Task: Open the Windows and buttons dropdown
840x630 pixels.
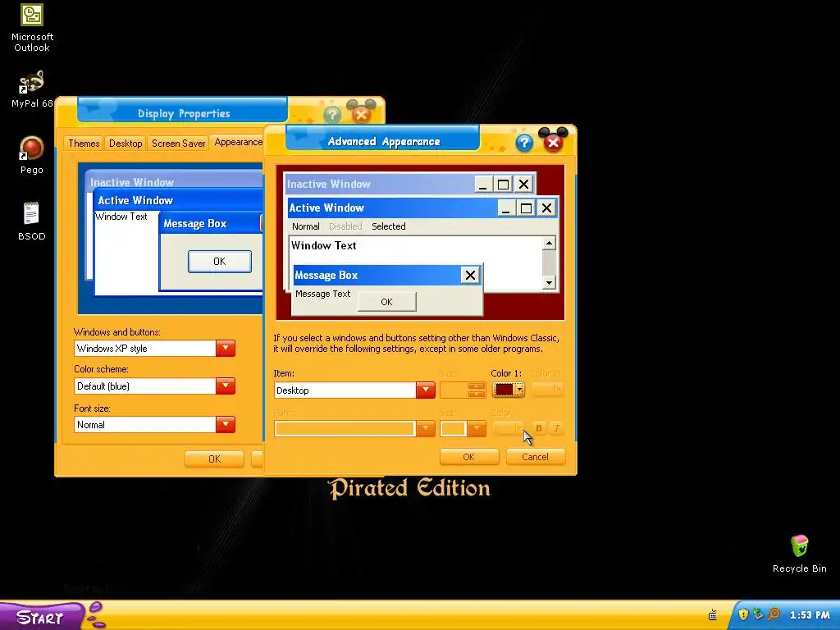Action: (226, 348)
